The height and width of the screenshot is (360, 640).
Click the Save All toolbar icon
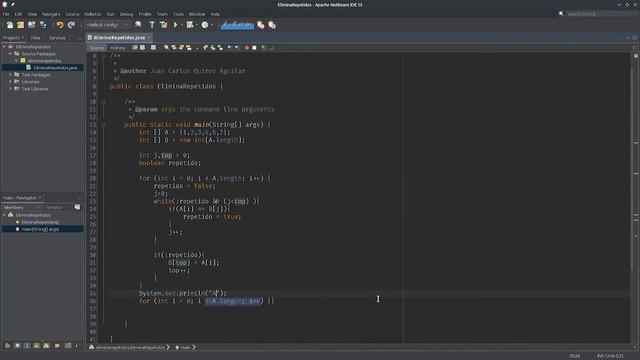coord(43,25)
